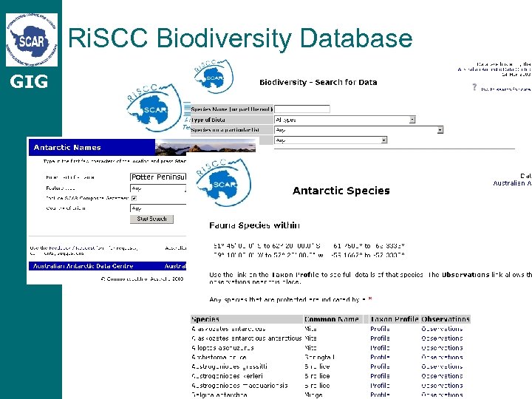The height and width of the screenshot is (399, 532).
Task: Click RiSCC logo beside Antarctic Species heading
Action: 223,183
